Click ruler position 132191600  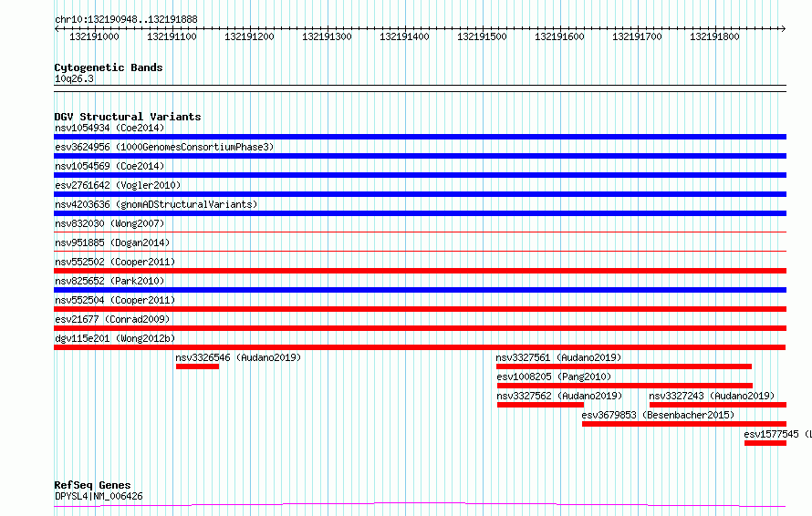559,36
